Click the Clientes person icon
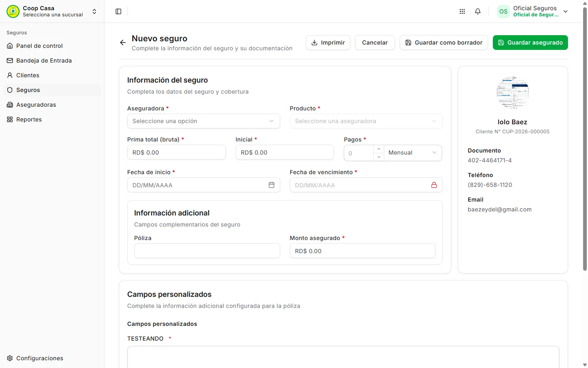 pos(10,75)
